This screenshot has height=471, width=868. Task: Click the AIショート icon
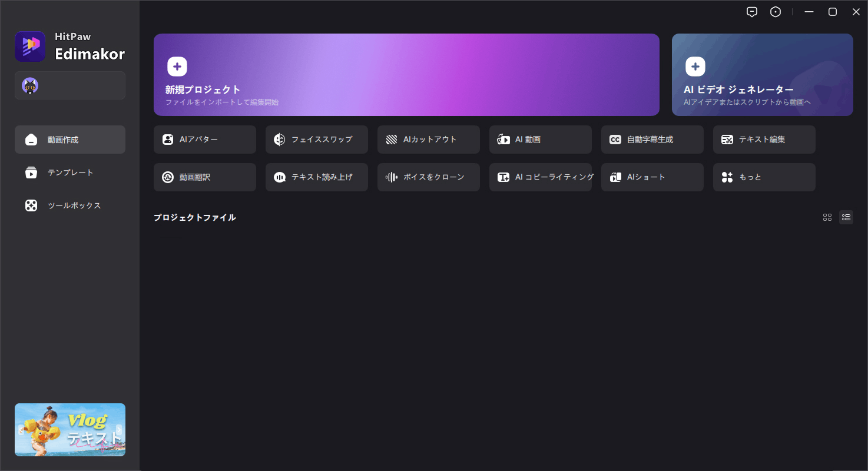pos(615,177)
